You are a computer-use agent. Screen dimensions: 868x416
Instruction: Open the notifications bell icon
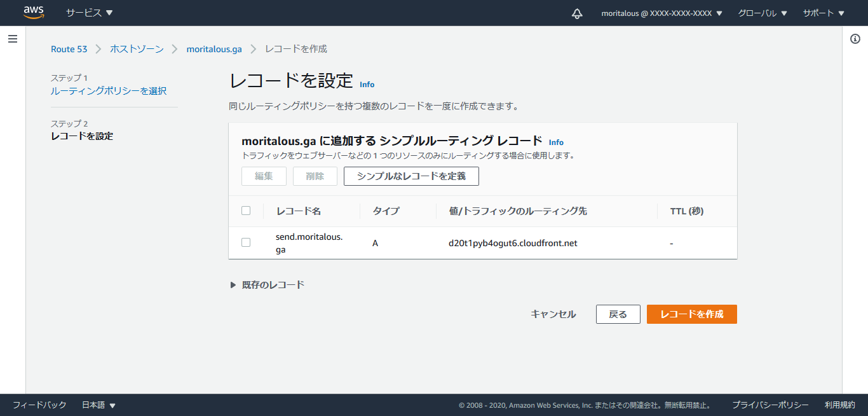[x=577, y=13]
